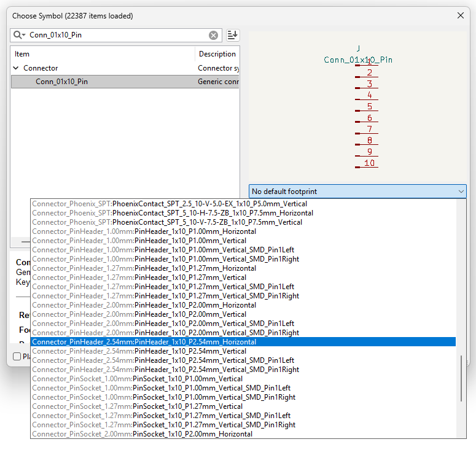Click the sort order icon button

(232, 36)
